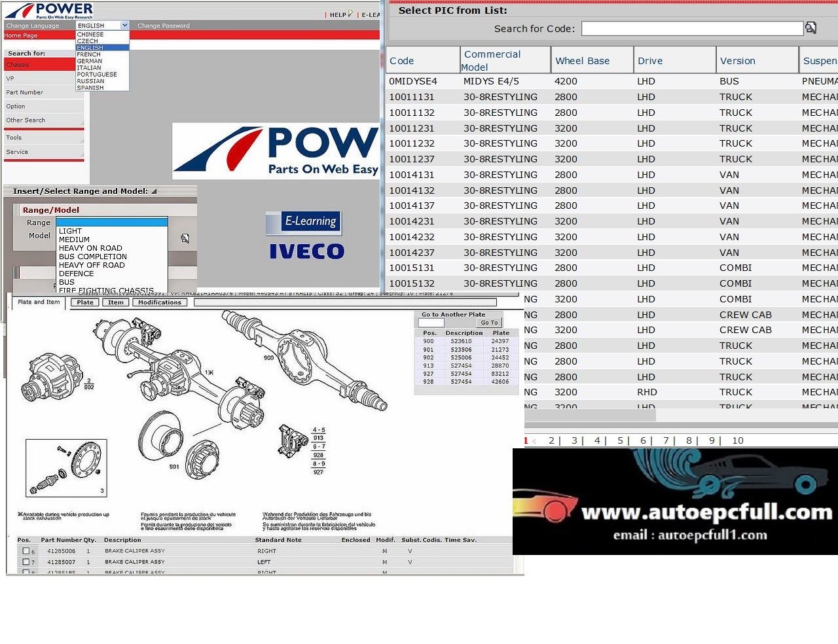838x644 pixels.
Task: Select DEFENCE in the Range list
Action: pyautogui.click(x=77, y=274)
